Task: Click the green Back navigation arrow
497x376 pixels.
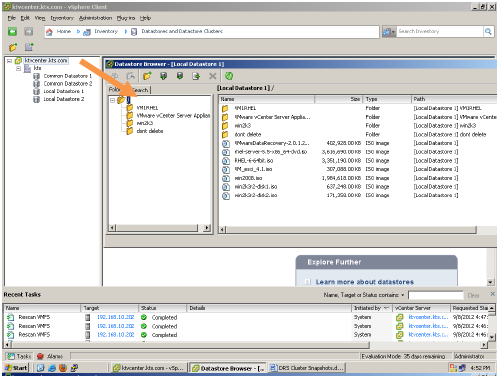Action: tap(12, 32)
